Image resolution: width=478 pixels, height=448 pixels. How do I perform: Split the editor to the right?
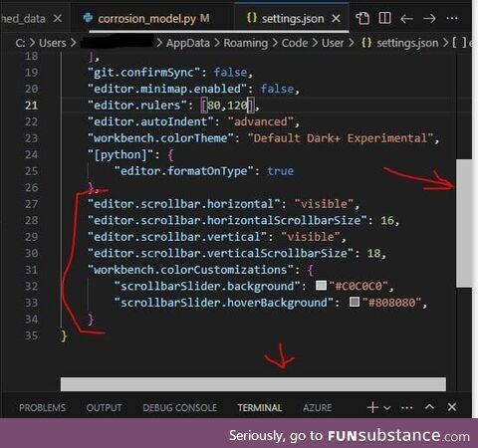384,18
